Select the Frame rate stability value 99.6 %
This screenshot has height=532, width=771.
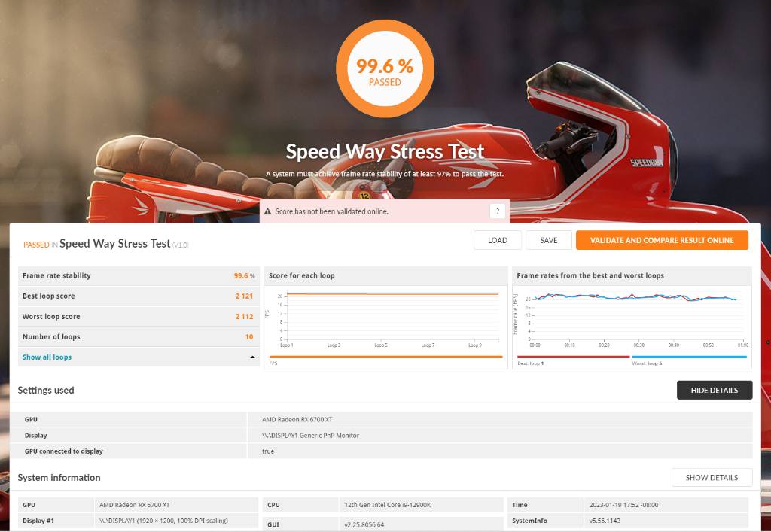coord(245,276)
